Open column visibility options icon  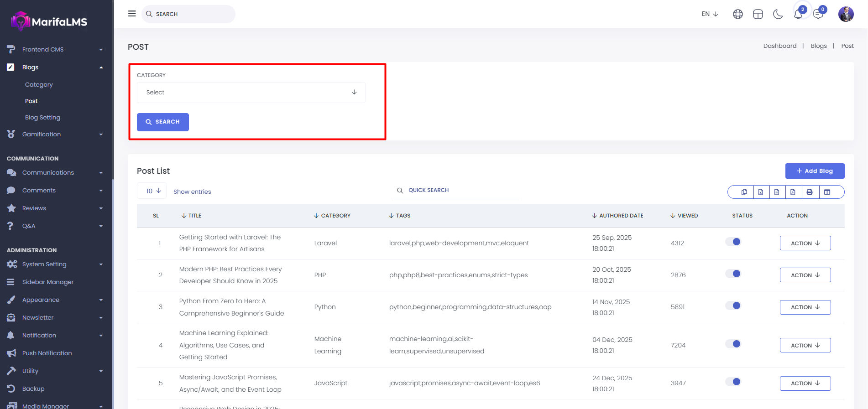(x=827, y=192)
